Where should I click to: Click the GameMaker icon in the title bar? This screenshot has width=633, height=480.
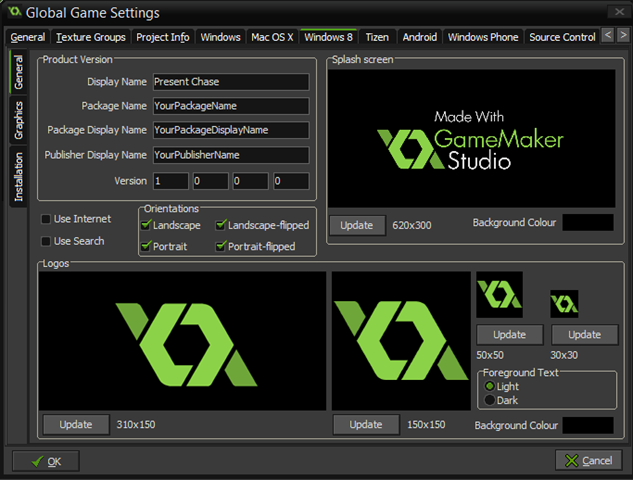coord(15,12)
